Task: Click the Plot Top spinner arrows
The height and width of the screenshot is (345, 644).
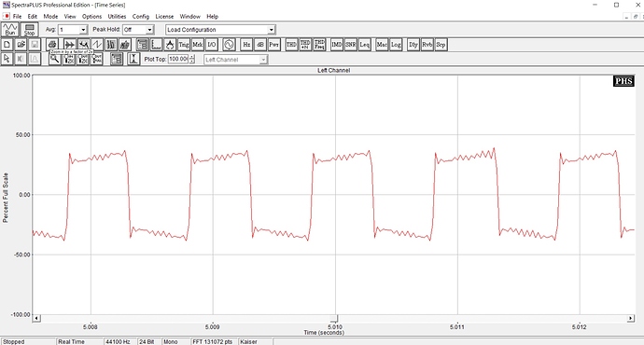Action: tap(192, 59)
